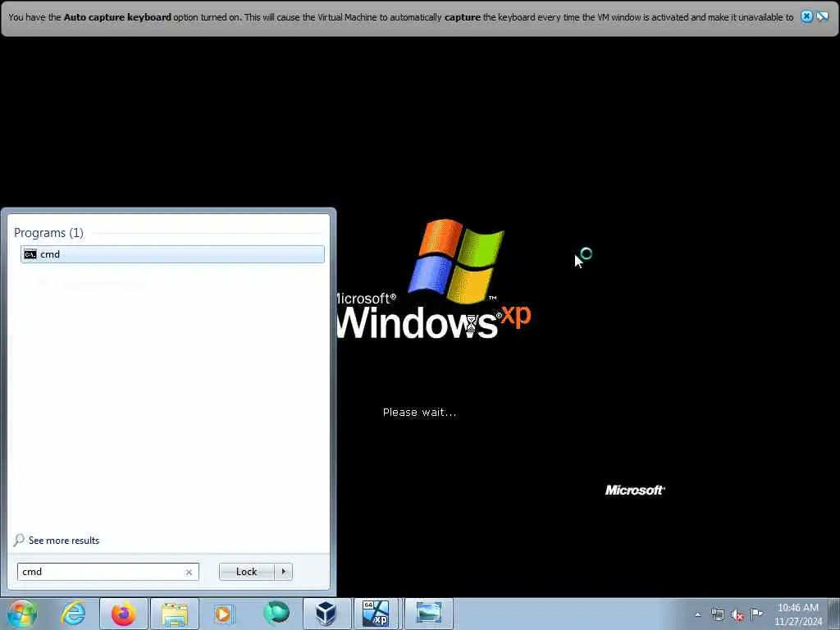Open the network tray icon
Viewport: 840px width, 630px height.
tap(717, 614)
